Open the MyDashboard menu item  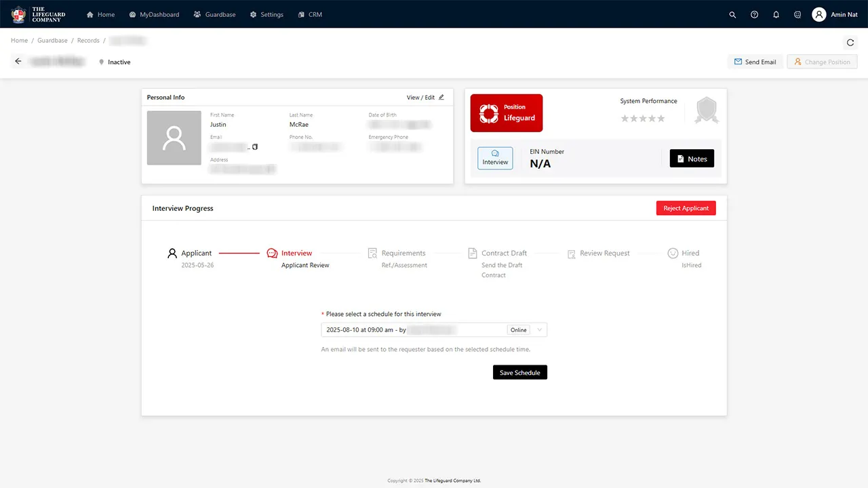154,14
